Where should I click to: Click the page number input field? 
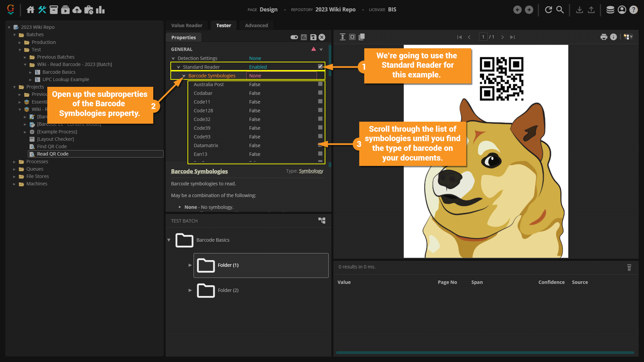pyautogui.click(x=483, y=37)
